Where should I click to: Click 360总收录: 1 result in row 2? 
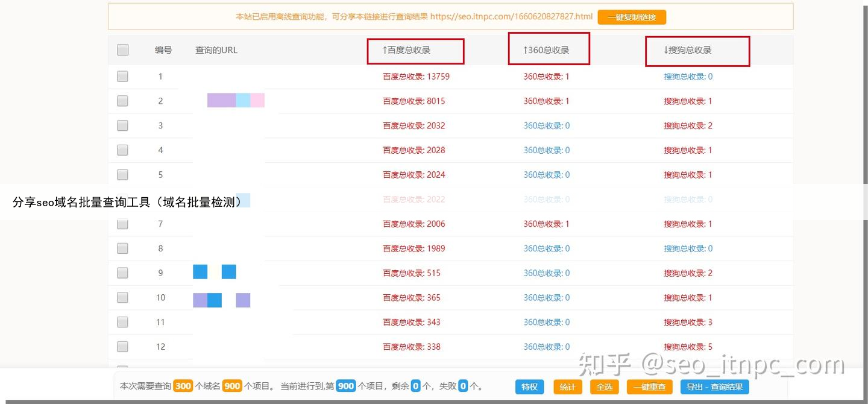(x=546, y=101)
